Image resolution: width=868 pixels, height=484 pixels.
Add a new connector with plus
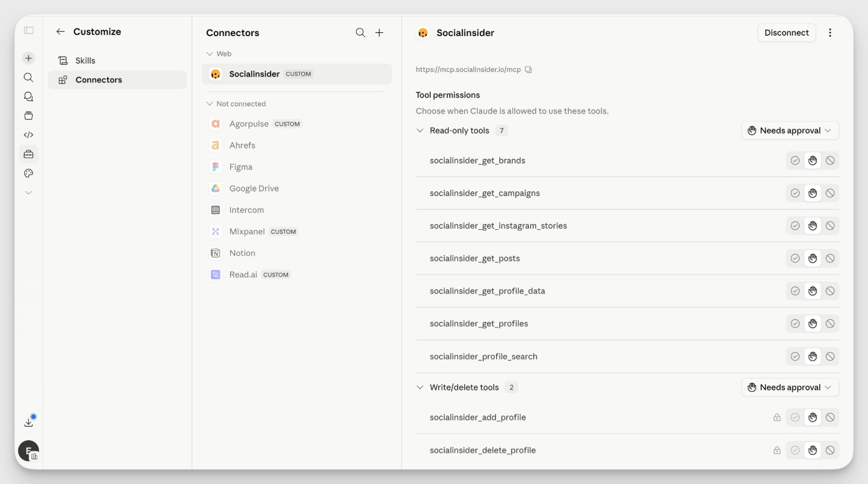pyautogui.click(x=380, y=33)
